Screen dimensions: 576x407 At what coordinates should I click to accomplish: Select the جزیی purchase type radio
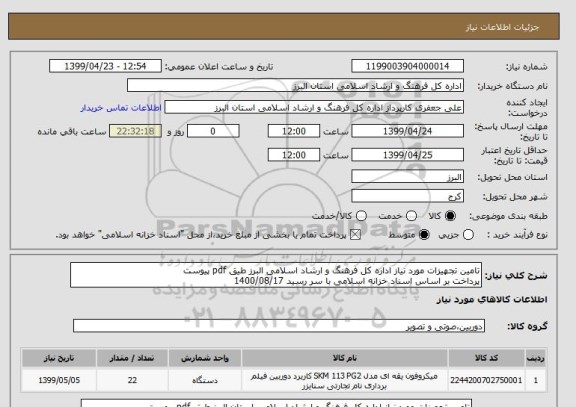[x=468, y=235]
